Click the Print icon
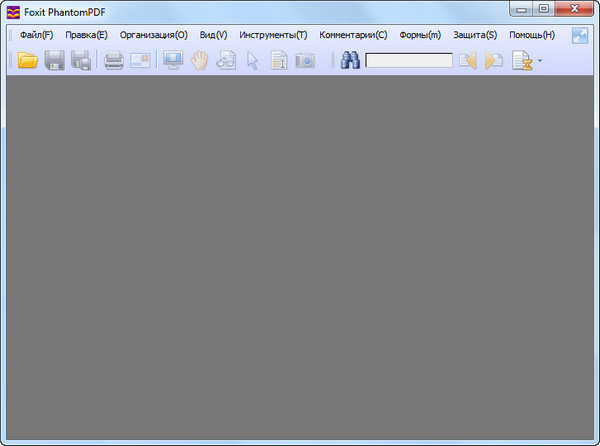This screenshot has height=446, width=600. pyautogui.click(x=114, y=60)
